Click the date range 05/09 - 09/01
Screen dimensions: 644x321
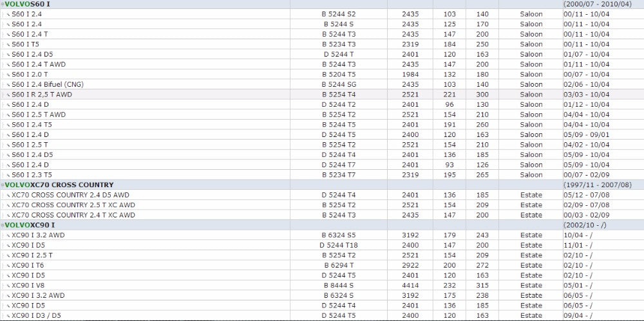[x=587, y=135]
